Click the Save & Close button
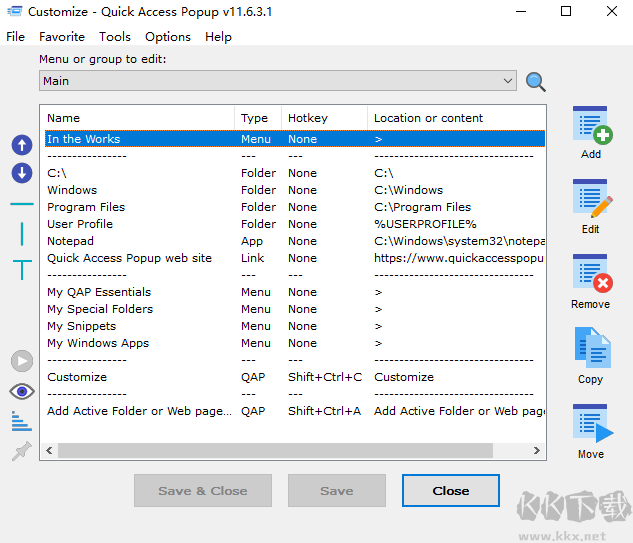The width and height of the screenshot is (633, 543). (203, 491)
